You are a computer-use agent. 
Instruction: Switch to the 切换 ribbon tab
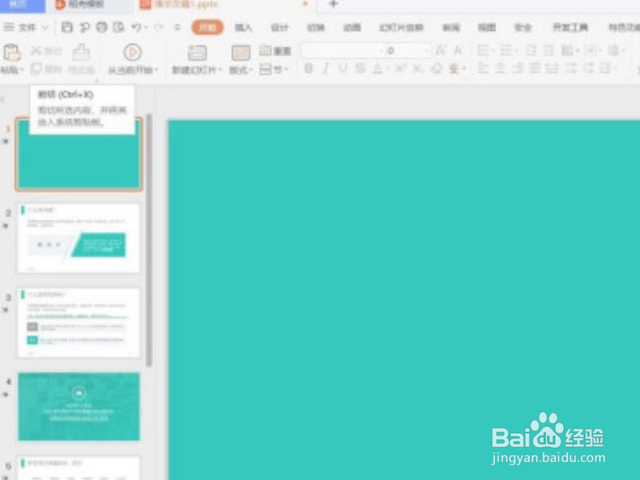316,27
